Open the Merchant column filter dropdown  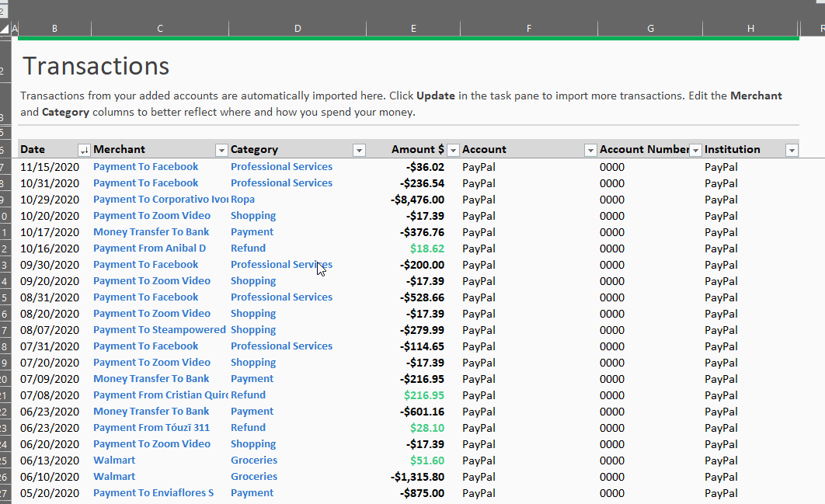coord(221,151)
